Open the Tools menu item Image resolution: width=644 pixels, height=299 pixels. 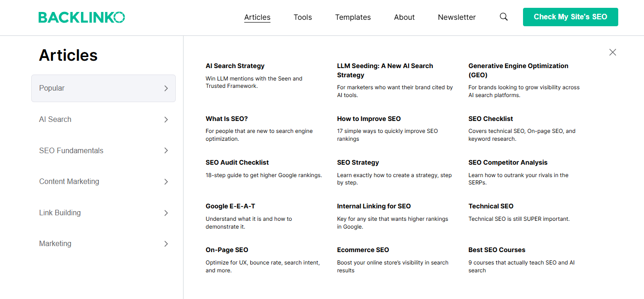(x=302, y=17)
